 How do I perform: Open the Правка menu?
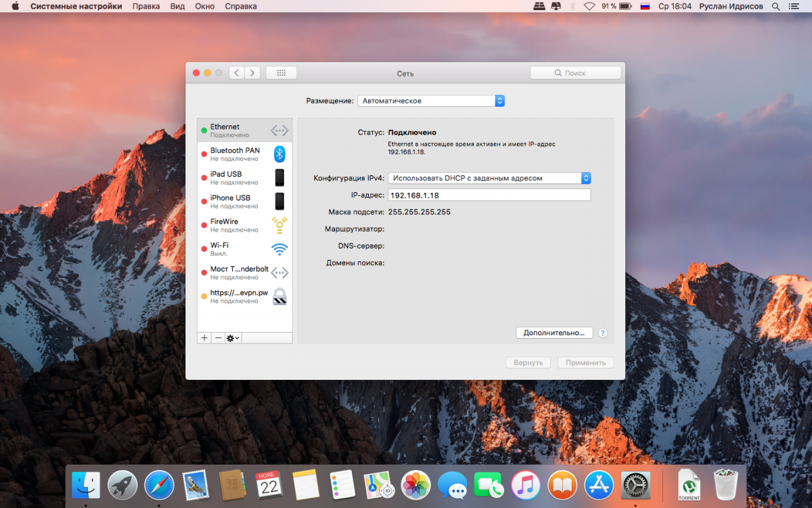[x=146, y=6]
